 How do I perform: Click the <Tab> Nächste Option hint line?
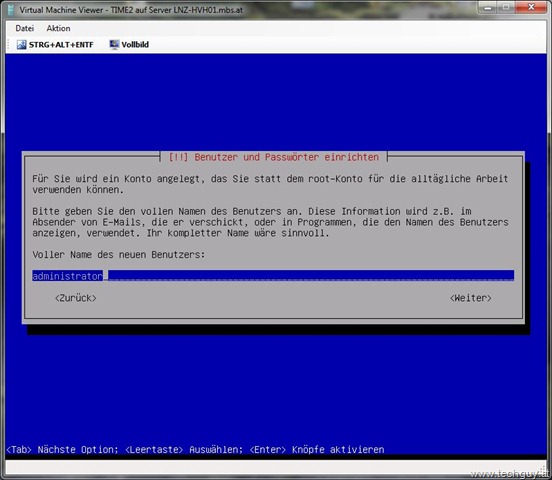(195, 450)
